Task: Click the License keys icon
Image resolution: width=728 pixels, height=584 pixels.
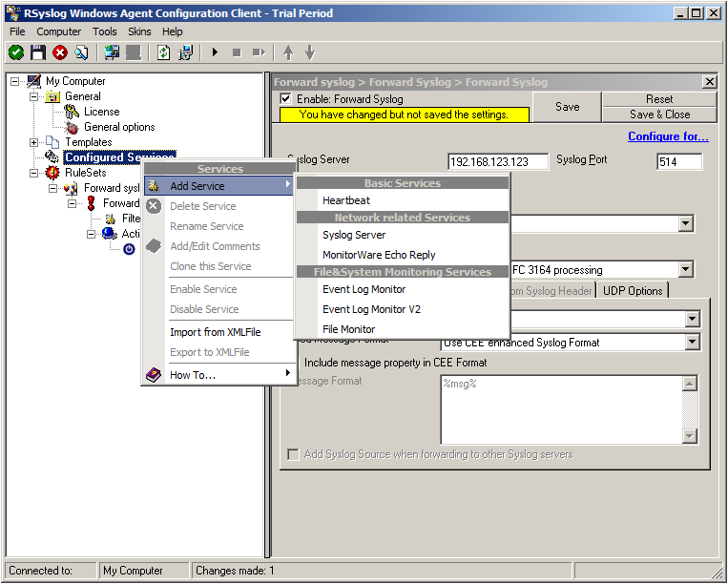Action: [72, 112]
